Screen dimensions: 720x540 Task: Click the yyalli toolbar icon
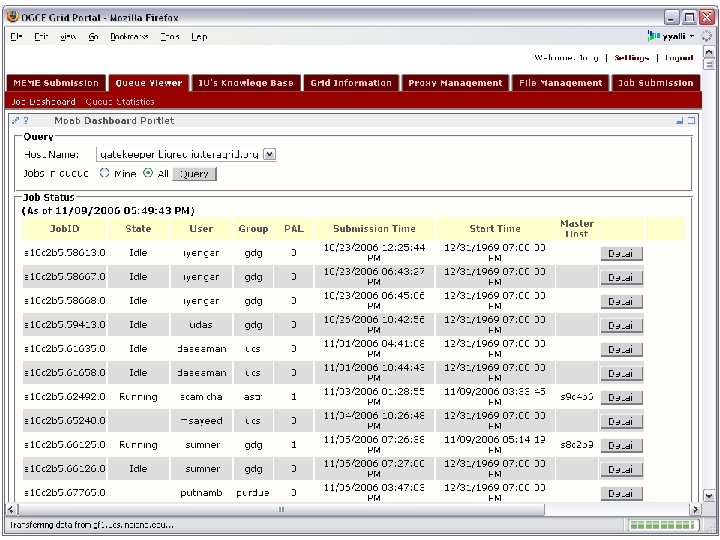[x=654, y=36]
